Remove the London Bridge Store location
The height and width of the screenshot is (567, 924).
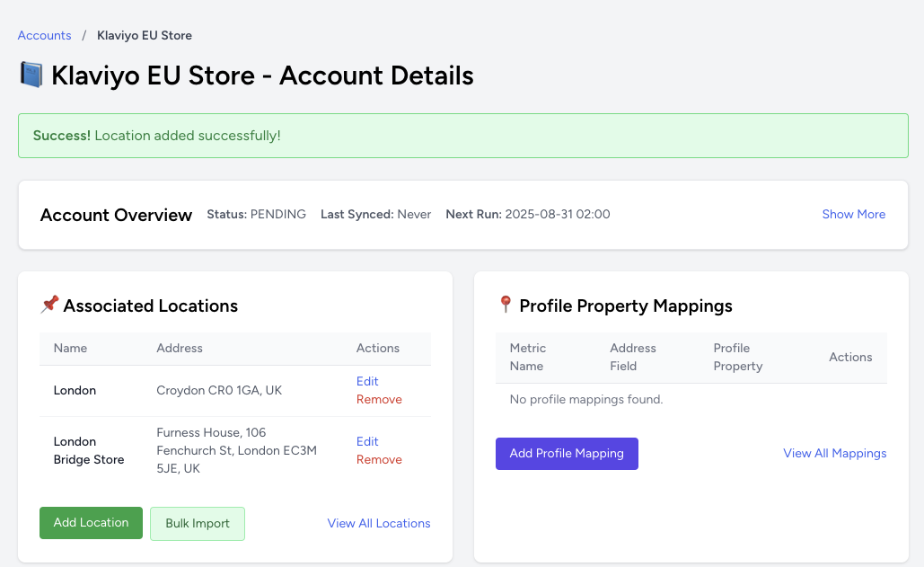(379, 460)
